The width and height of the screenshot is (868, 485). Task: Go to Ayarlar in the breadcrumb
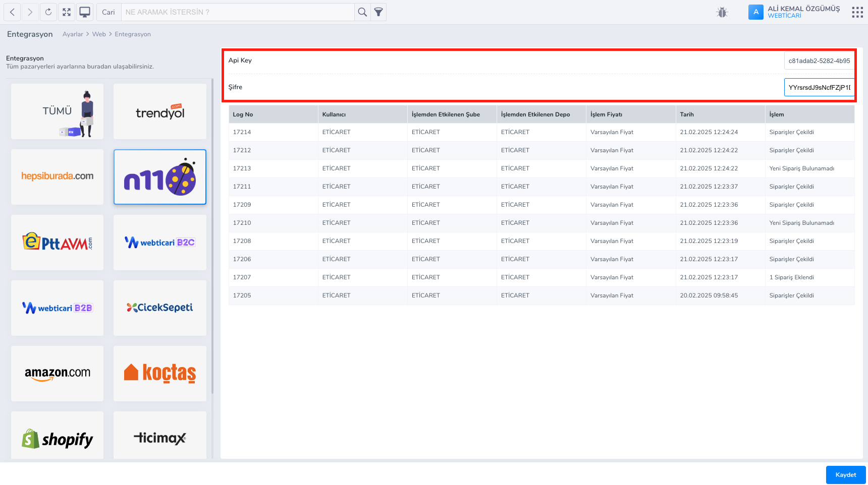73,34
